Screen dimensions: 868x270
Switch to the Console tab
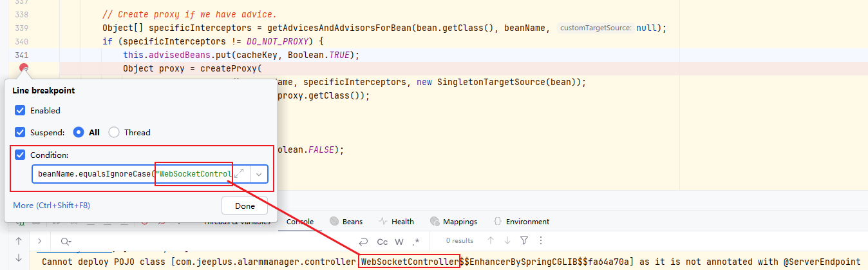299,222
